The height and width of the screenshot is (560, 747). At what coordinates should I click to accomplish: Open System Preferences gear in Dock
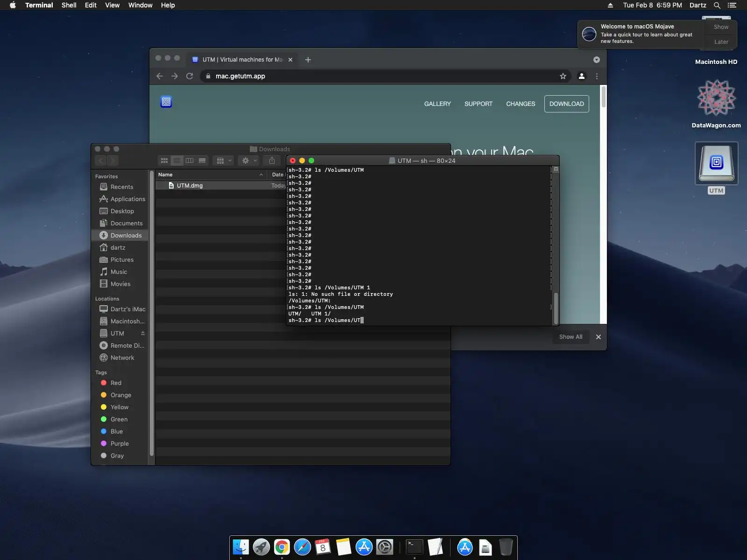click(x=385, y=547)
